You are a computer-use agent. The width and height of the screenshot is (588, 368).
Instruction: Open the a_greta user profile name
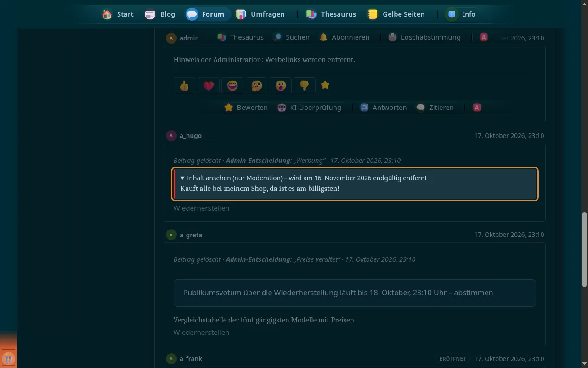191,235
